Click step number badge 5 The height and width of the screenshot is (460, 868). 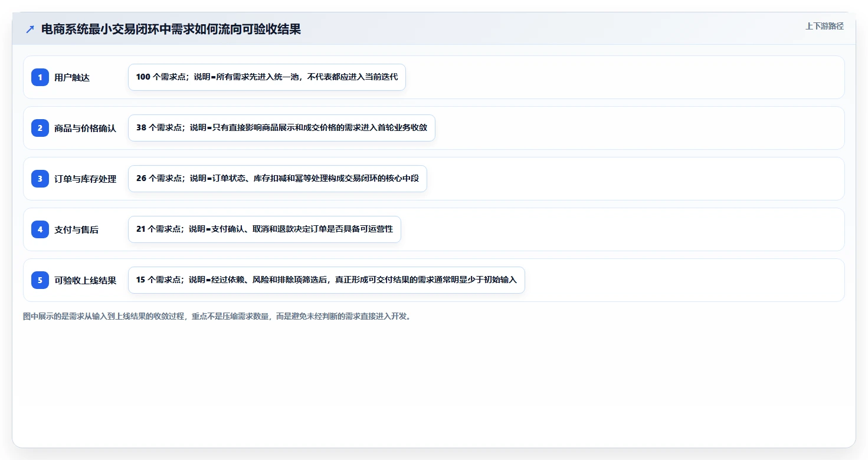[40, 280]
